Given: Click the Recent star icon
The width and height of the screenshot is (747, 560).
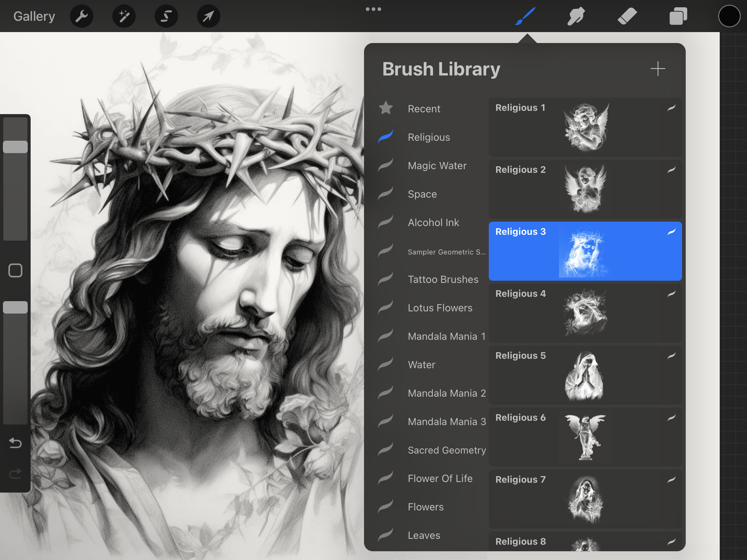Looking at the screenshot, I should click(386, 108).
